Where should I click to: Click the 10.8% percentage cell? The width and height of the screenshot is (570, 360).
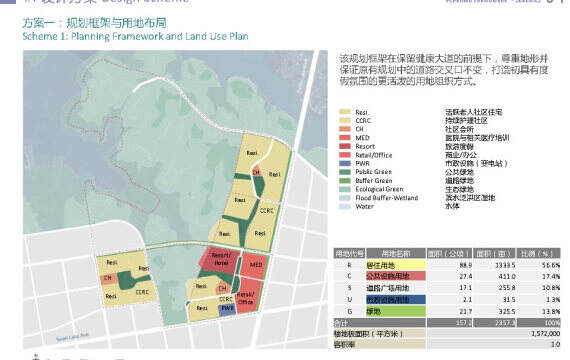(x=551, y=288)
